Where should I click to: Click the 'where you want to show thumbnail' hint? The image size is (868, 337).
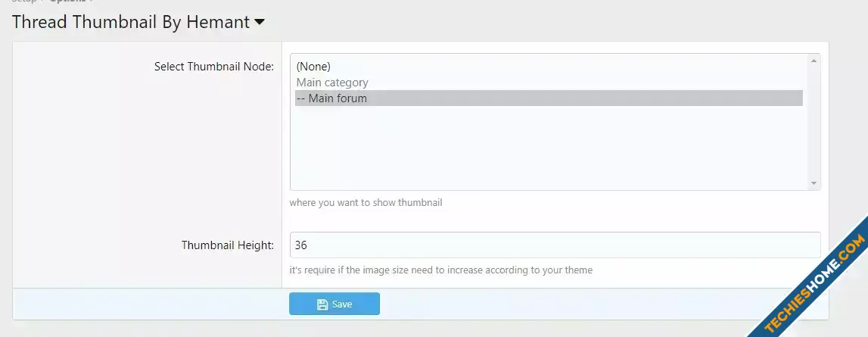pyautogui.click(x=366, y=202)
